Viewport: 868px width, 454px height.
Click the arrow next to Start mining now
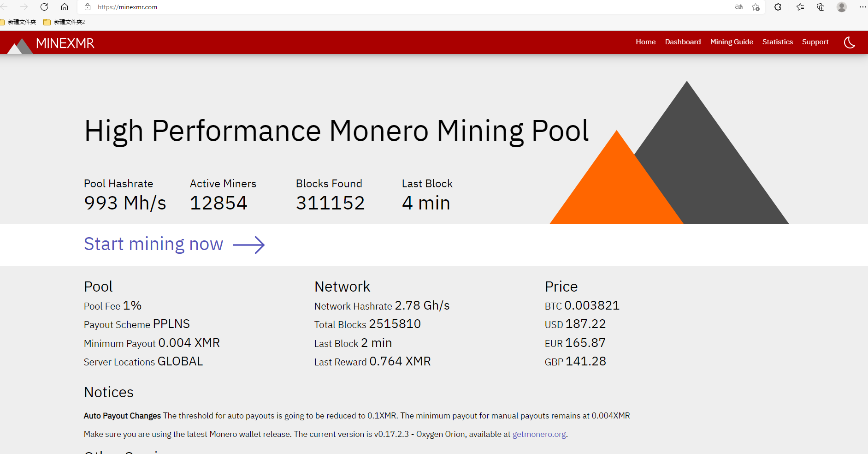[x=249, y=245]
